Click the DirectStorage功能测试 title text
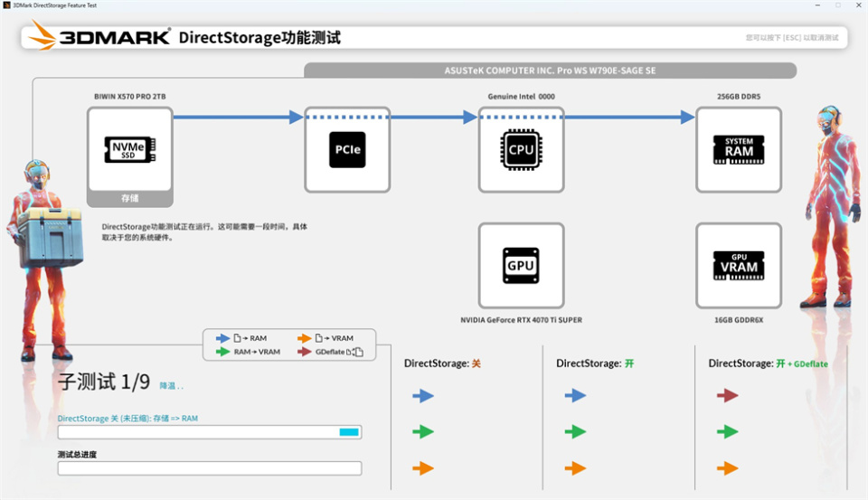Viewport: 868px width, 500px height. coord(259,38)
